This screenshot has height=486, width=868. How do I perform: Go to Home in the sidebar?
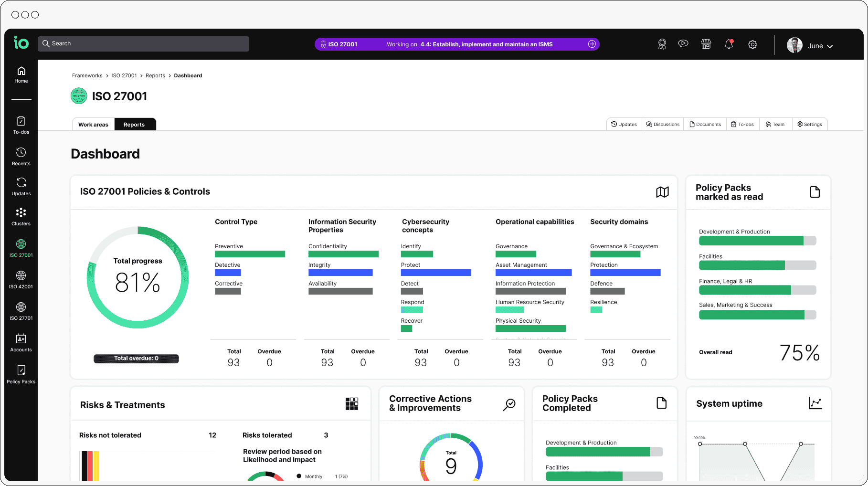[x=21, y=75]
